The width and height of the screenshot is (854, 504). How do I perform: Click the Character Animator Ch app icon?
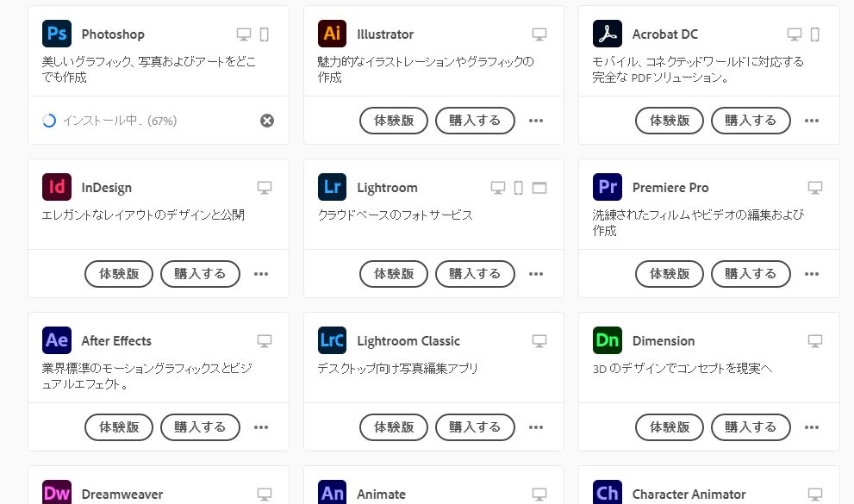pyautogui.click(x=608, y=492)
